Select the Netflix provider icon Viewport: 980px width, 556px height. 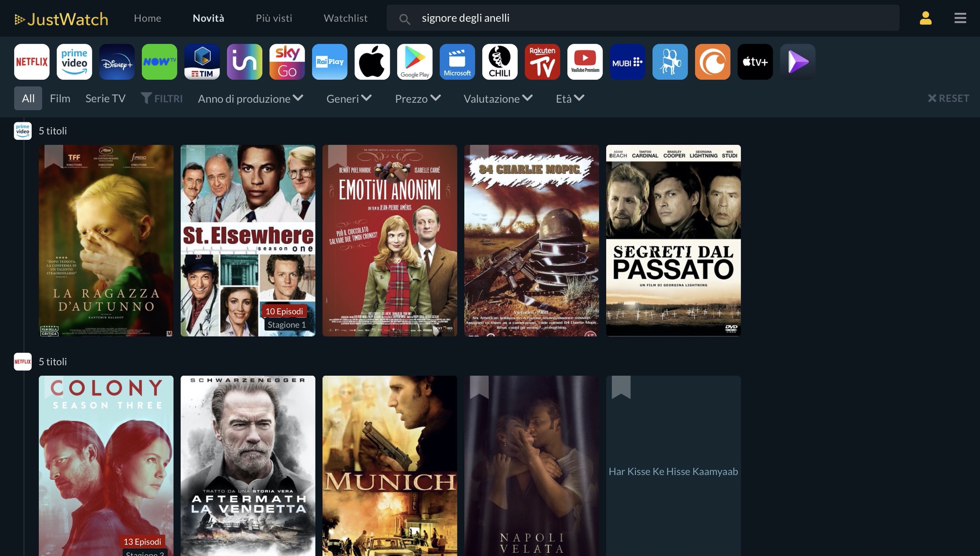click(x=32, y=62)
